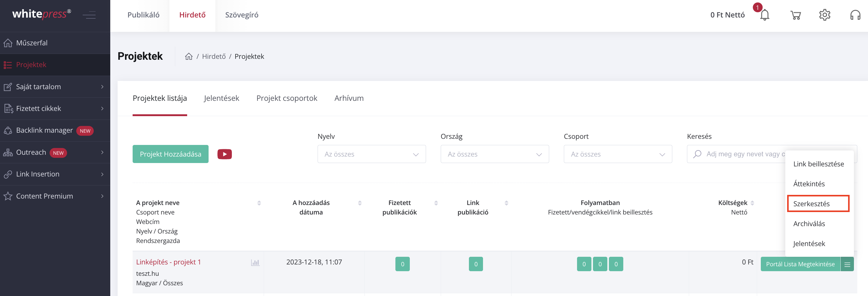This screenshot has width=868, height=296.
Task: Click the search magnifier icon
Action: [x=697, y=154]
